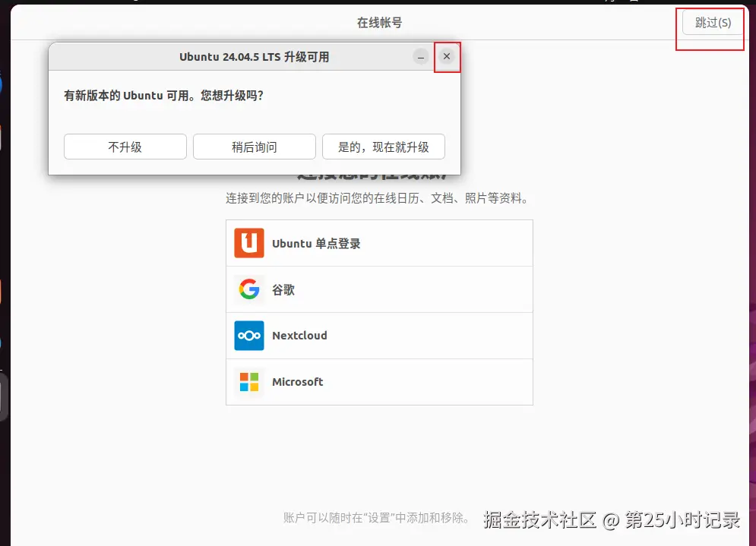Click the Ubuntu Single Sign-On orange icon
Image resolution: width=756 pixels, height=546 pixels.
tap(248, 243)
